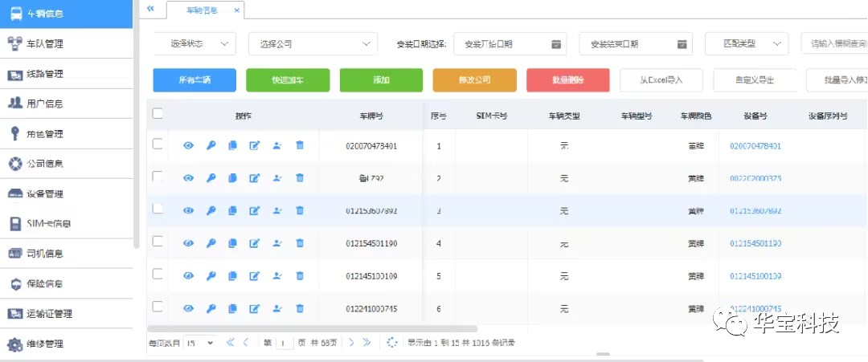The height and width of the screenshot is (362, 868).
Task: Open the 匹配类型 dropdown
Action: pyautogui.click(x=746, y=43)
